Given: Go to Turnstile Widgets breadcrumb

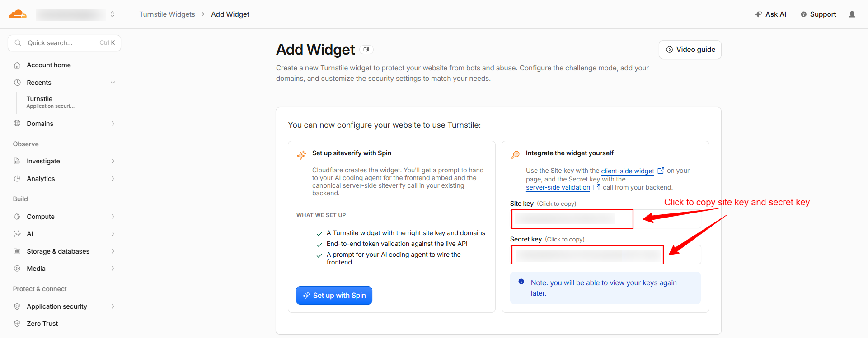Looking at the screenshot, I should [x=167, y=14].
